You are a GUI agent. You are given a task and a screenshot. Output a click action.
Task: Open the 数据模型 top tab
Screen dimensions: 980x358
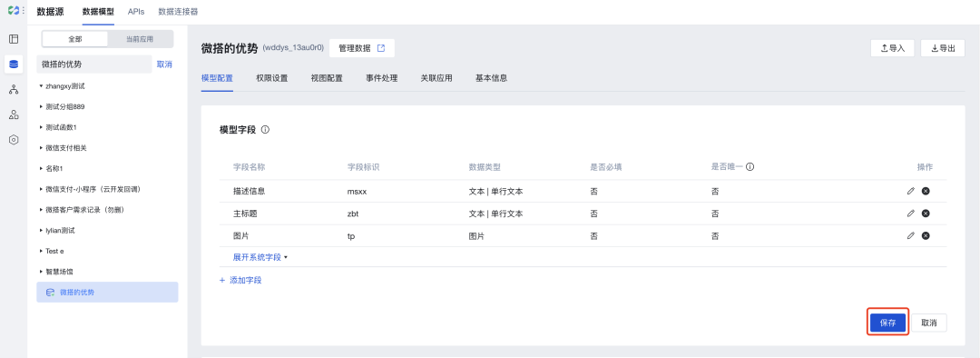click(98, 11)
